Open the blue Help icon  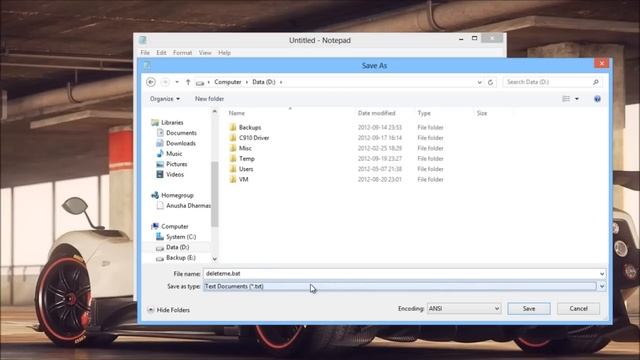(x=597, y=99)
